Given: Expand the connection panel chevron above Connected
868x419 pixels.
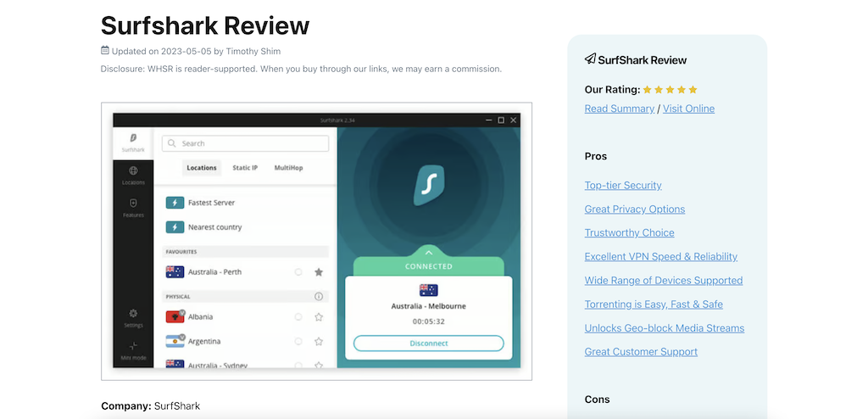Looking at the screenshot, I should pos(429,252).
